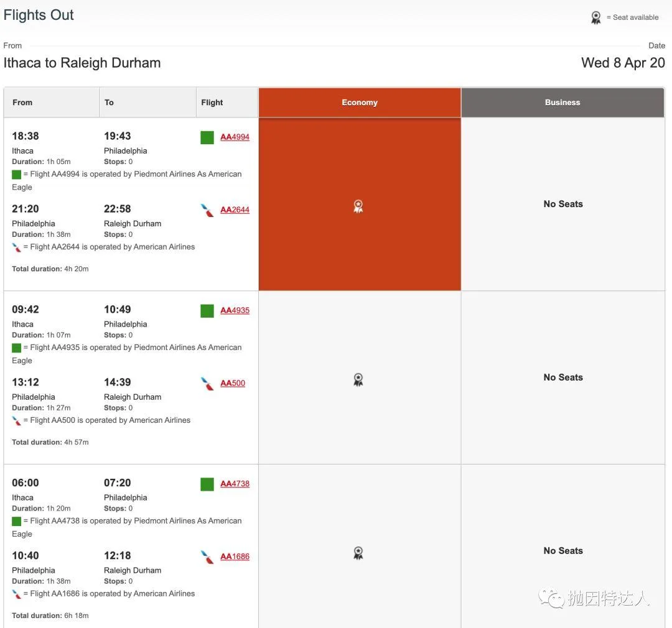Open flight AA2644 details link
Screen dimensions: 672x628
tap(235, 210)
